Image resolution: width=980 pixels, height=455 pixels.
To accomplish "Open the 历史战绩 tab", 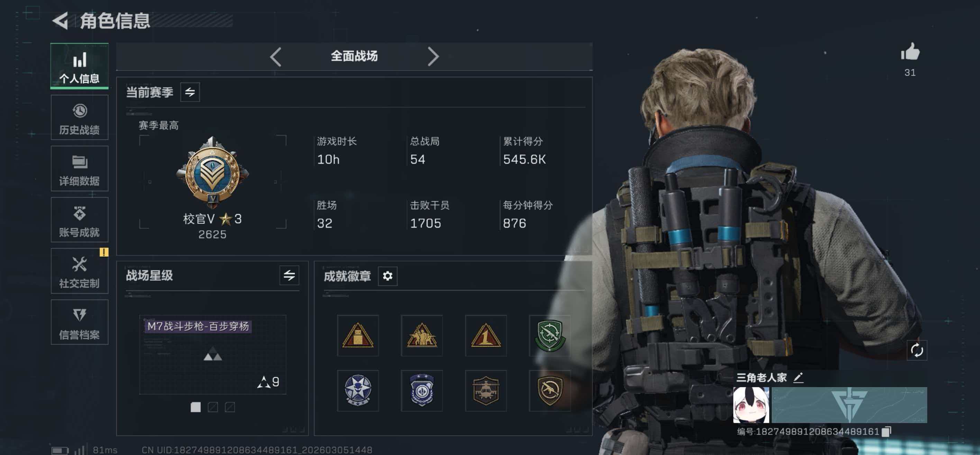I will (x=80, y=118).
